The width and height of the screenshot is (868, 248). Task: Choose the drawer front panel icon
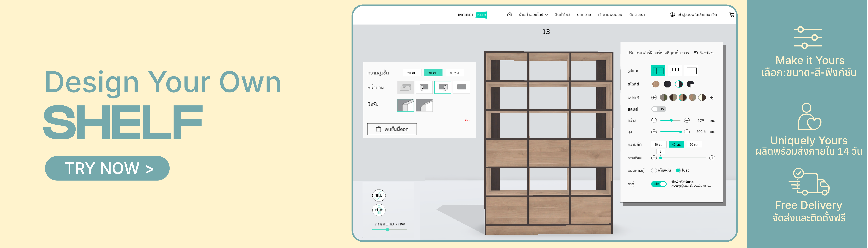point(405,87)
